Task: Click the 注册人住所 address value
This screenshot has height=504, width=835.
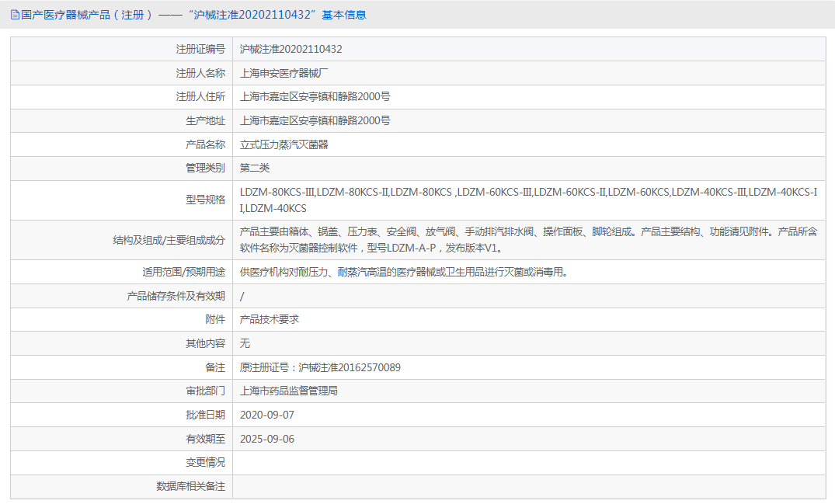Action: point(315,97)
